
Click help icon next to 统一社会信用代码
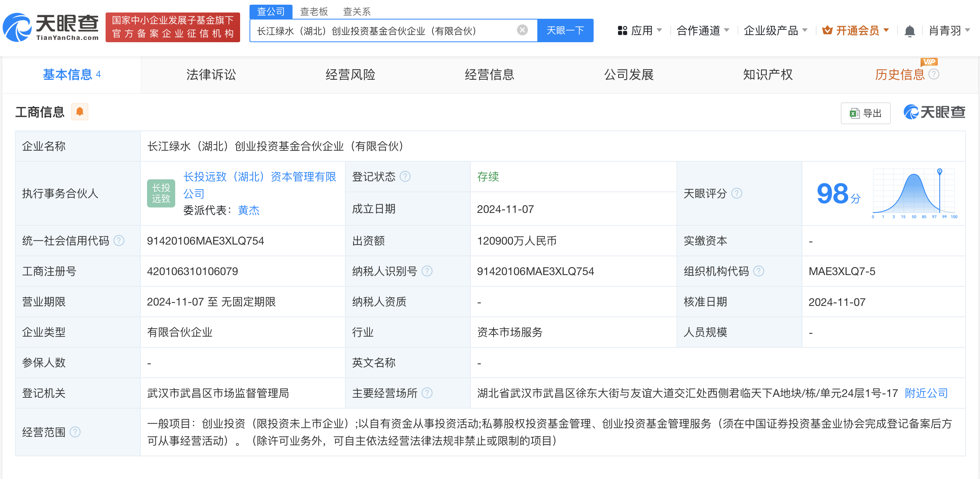point(119,241)
